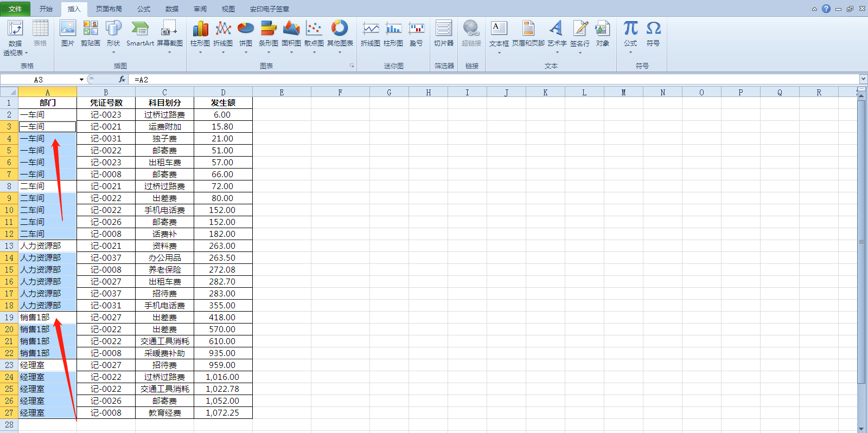Select column A header
The height and width of the screenshot is (433, 868).
click(x=47, y=92)
